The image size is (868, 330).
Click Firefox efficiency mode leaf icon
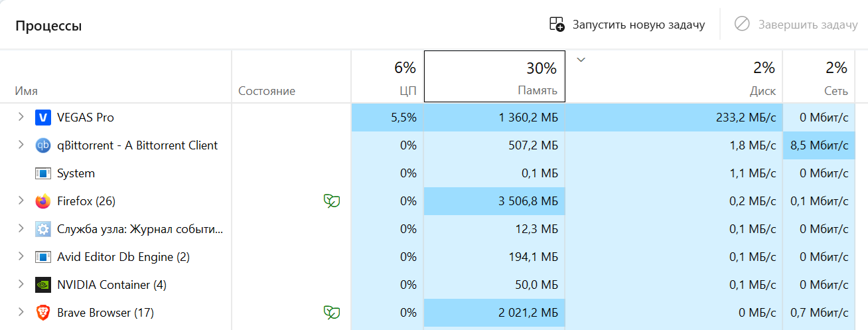pos(331,201)
